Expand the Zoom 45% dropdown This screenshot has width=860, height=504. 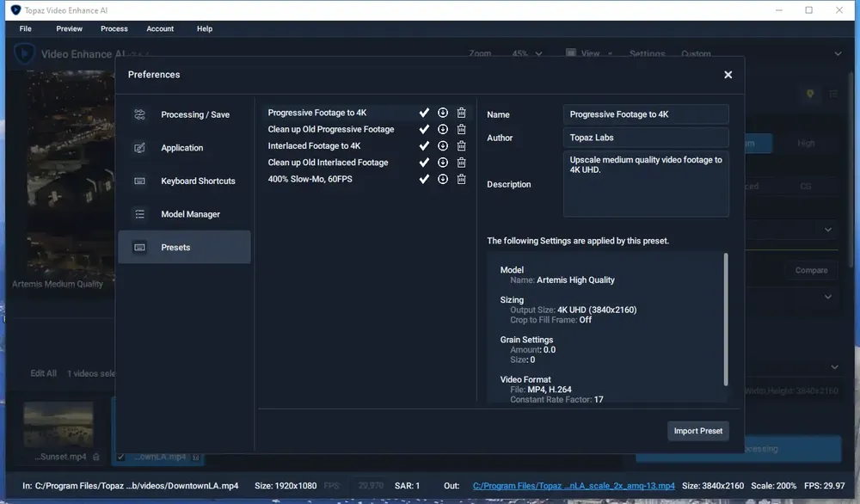point(526,53)
